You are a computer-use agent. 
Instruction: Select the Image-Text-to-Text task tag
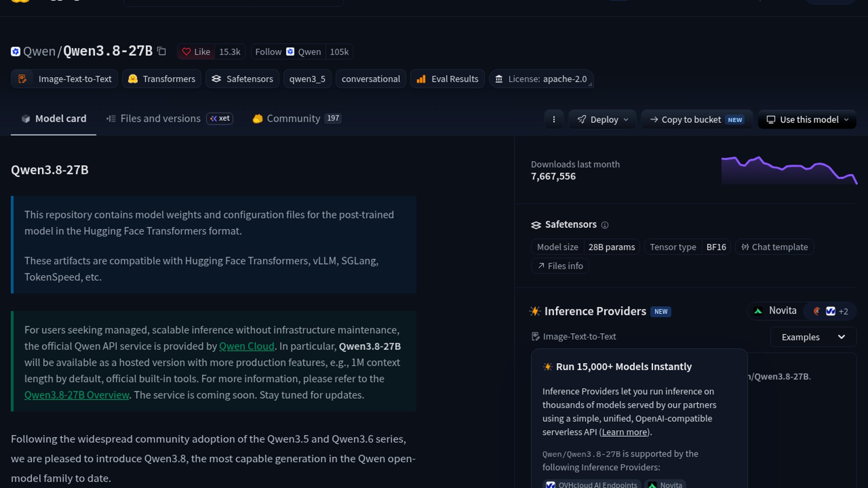coord(64,79)
